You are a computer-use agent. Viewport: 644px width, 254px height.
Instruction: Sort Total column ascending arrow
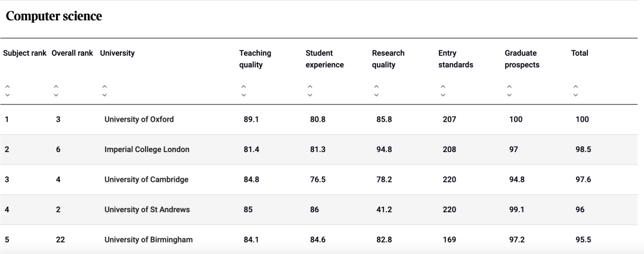click(575, 86)
